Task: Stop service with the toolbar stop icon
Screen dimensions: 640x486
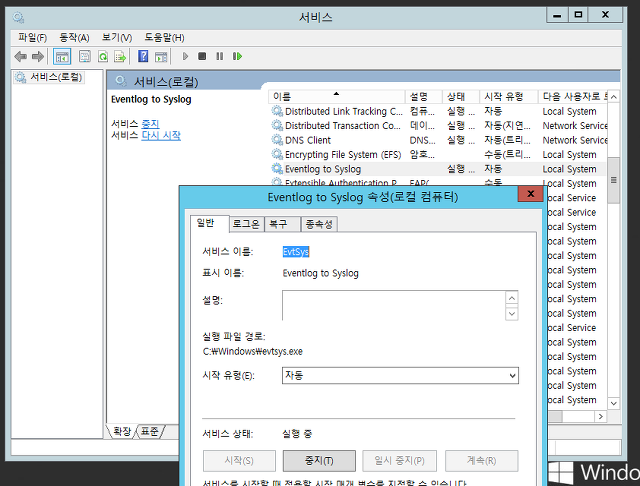Action: coord(202,56)
